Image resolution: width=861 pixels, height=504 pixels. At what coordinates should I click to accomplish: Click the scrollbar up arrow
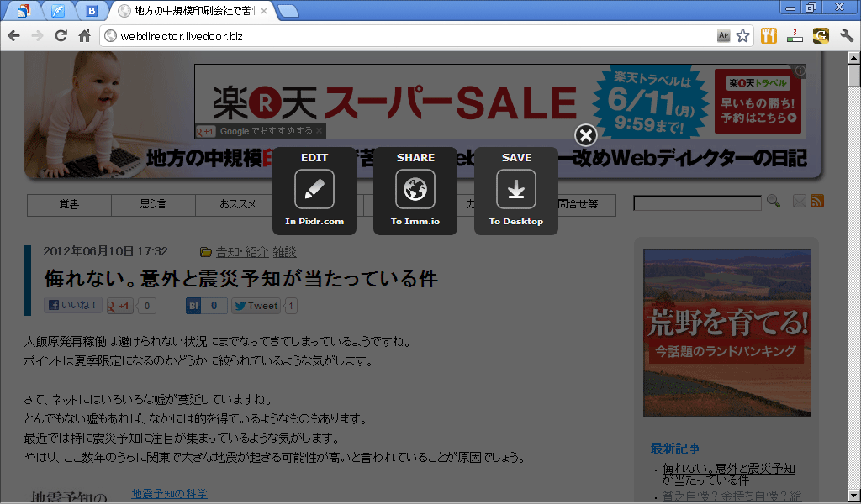pyautogui.click(x=854, y=58)
